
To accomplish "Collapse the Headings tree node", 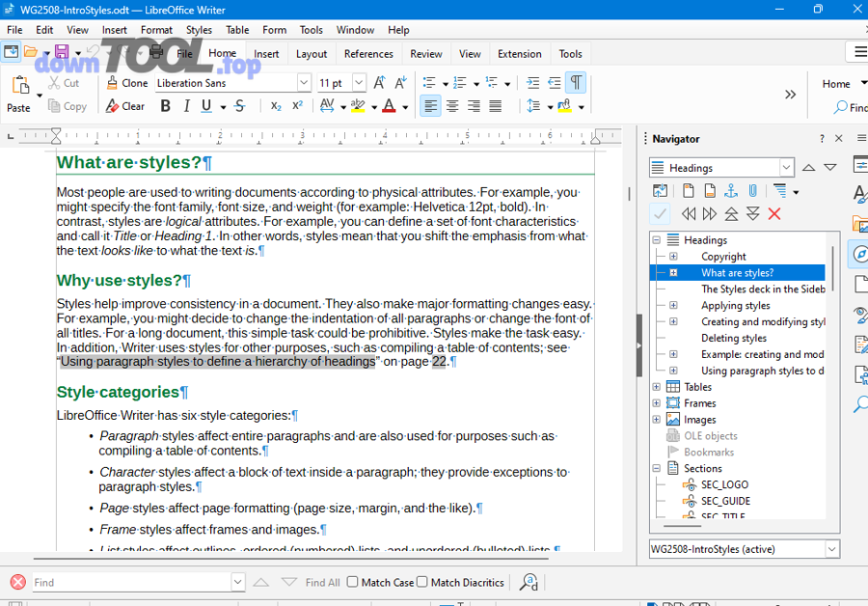I will [x=657, y=240].
